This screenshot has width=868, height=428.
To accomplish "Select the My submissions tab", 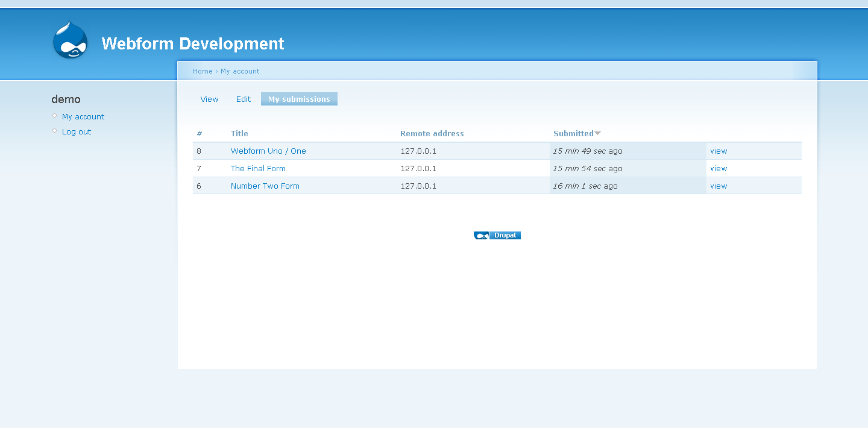I will 299,99.
